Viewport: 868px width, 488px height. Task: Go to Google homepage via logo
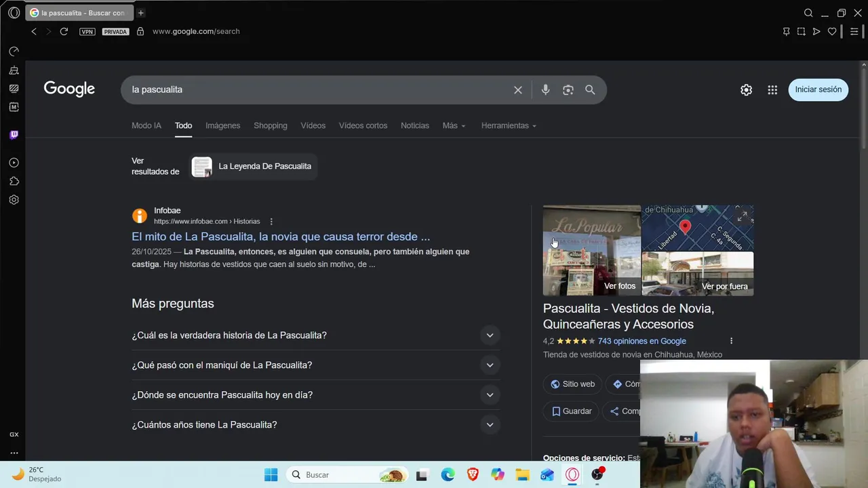point(69,89)
